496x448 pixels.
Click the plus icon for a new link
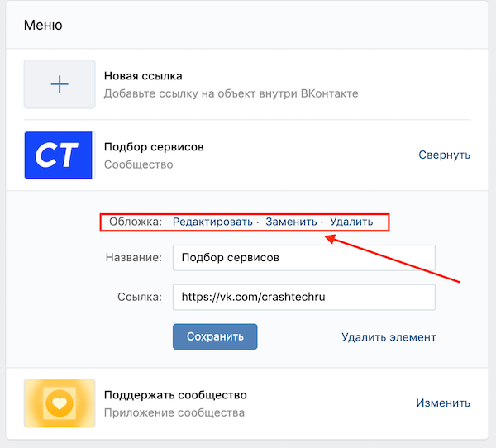click(x=59, y=84)
